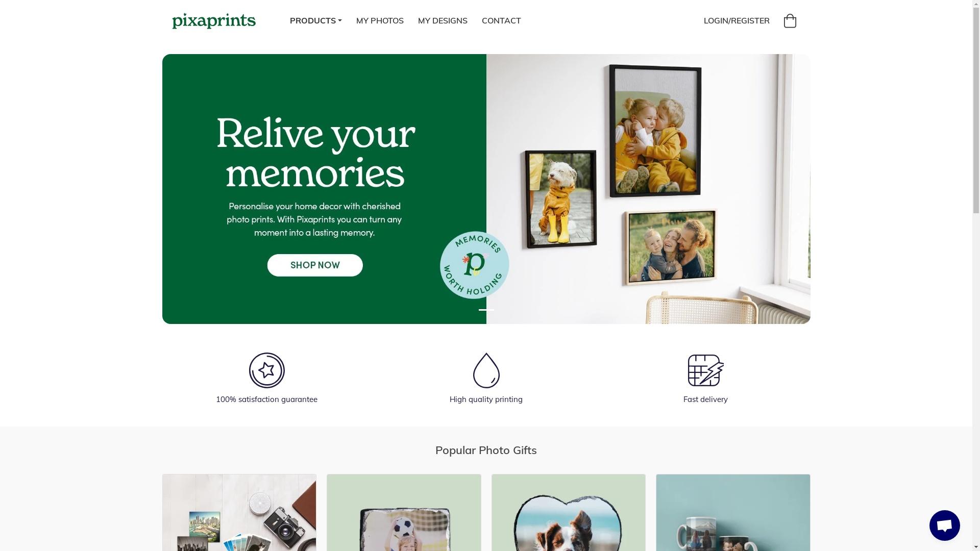Click the fast delivery grid icon
Screen dimensions: 980x551
[x=705, y=370]
